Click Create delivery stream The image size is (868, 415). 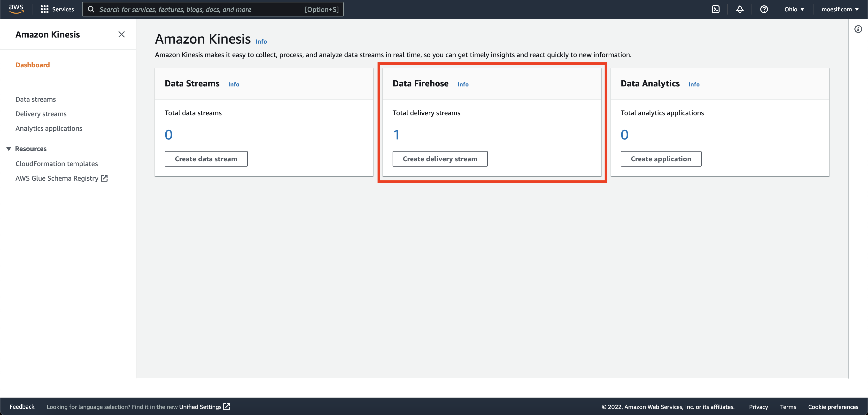click(440, 159)
